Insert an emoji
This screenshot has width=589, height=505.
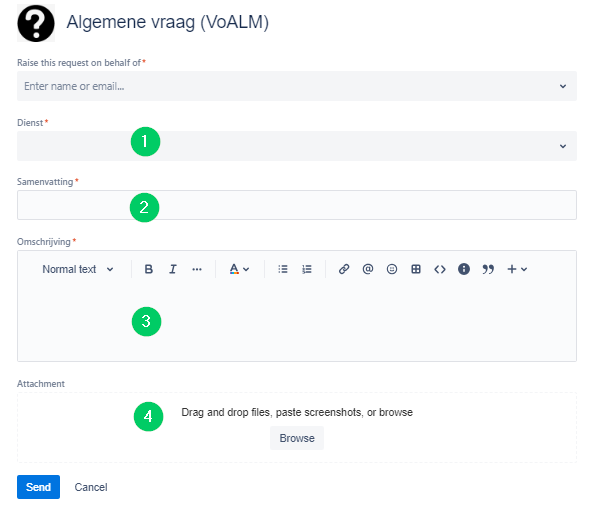coord(392,269)
